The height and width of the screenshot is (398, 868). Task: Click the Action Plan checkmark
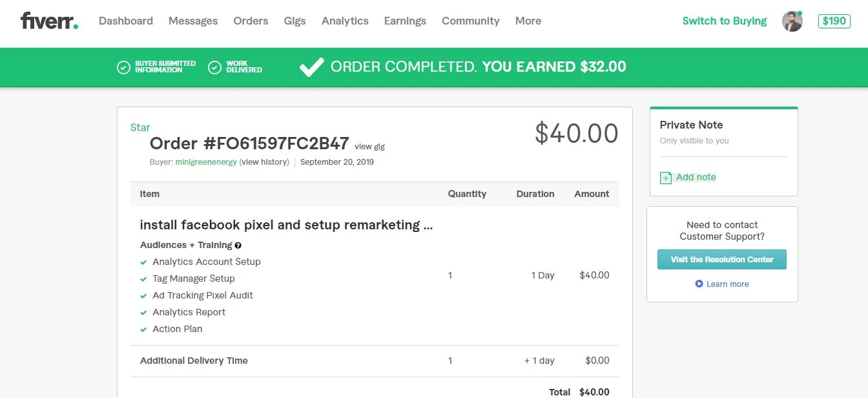(143, 330)
